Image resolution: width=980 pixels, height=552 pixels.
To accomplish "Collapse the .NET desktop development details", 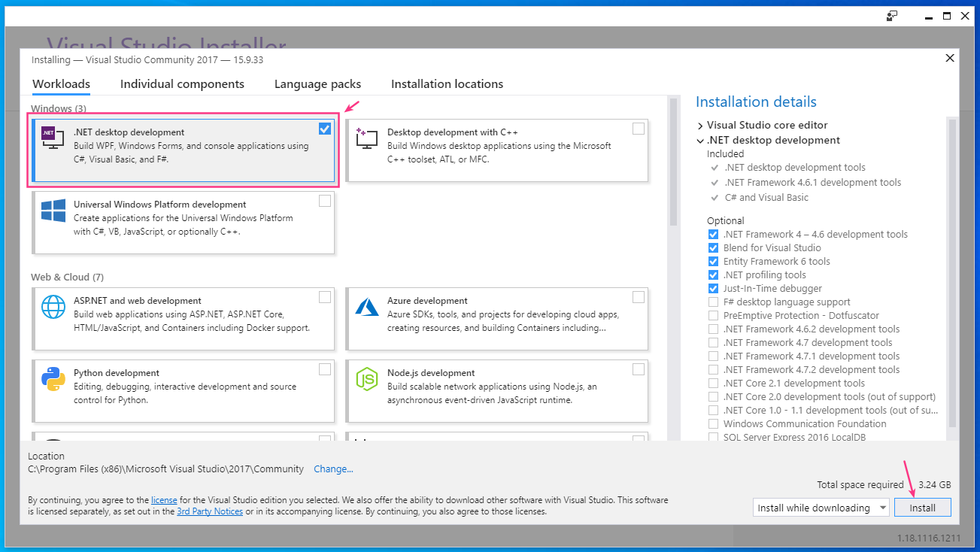I will (x=700, y=141).
